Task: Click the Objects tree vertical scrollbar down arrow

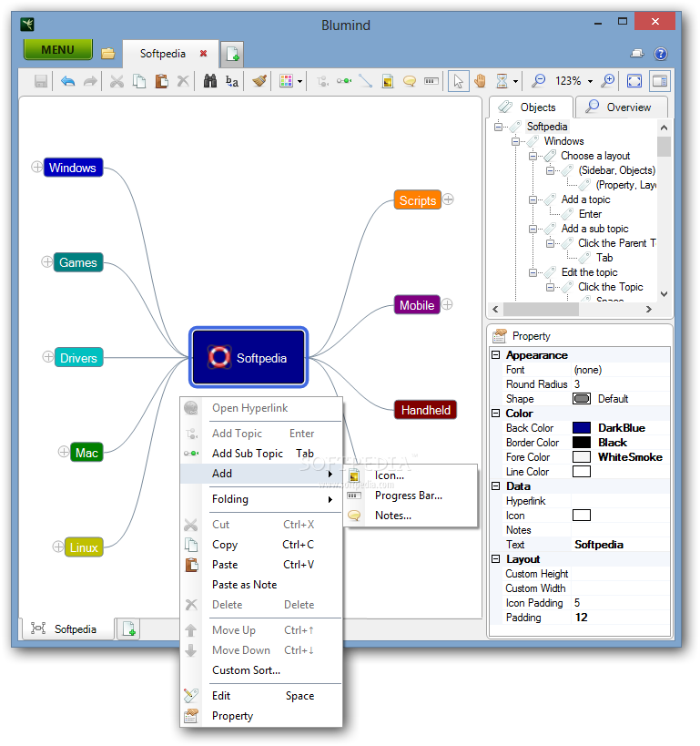Action: [664, 294]
